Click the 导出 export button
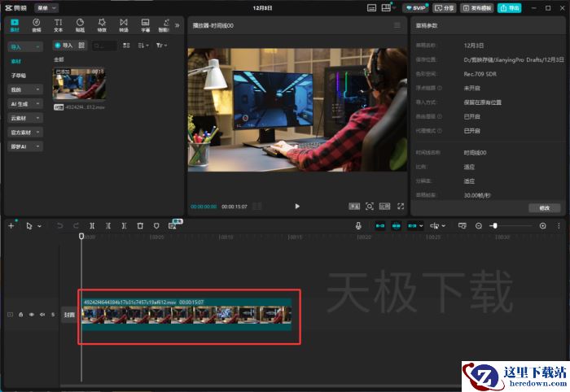 (509, 8)
